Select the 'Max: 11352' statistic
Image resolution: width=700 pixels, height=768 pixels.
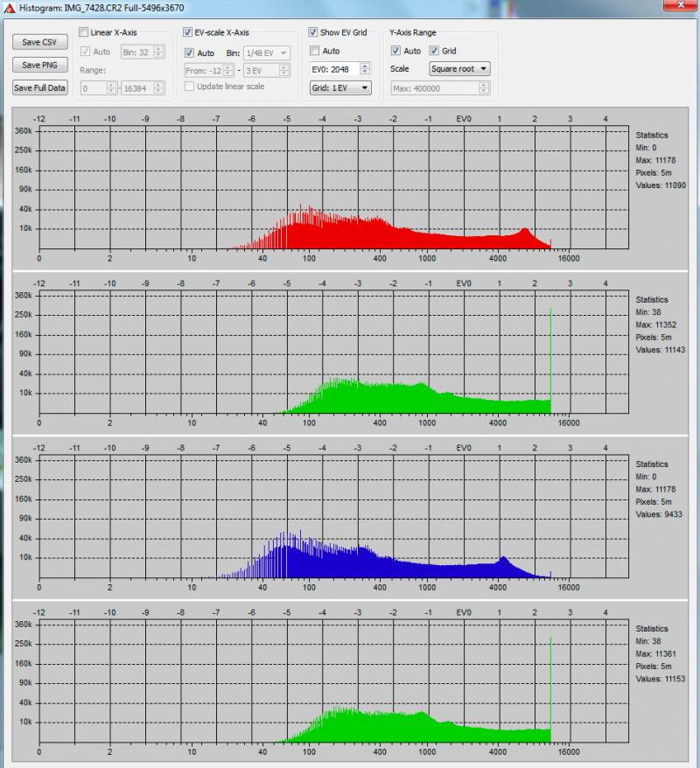point(656,325)
